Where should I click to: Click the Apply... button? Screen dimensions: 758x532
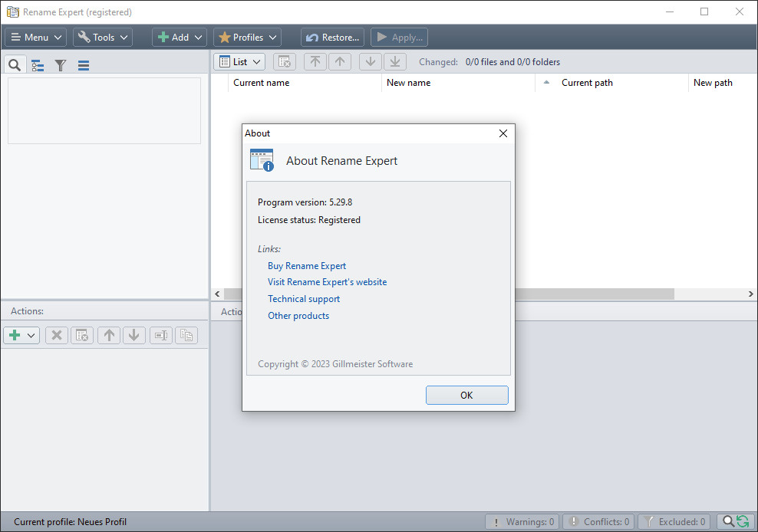(x=399, y=38)
